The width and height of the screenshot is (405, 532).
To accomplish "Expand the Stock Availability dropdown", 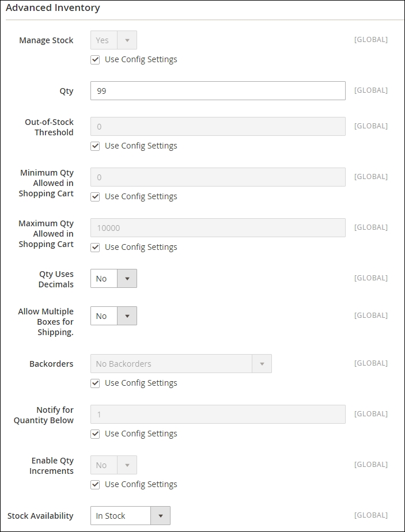I will (130, 516).
